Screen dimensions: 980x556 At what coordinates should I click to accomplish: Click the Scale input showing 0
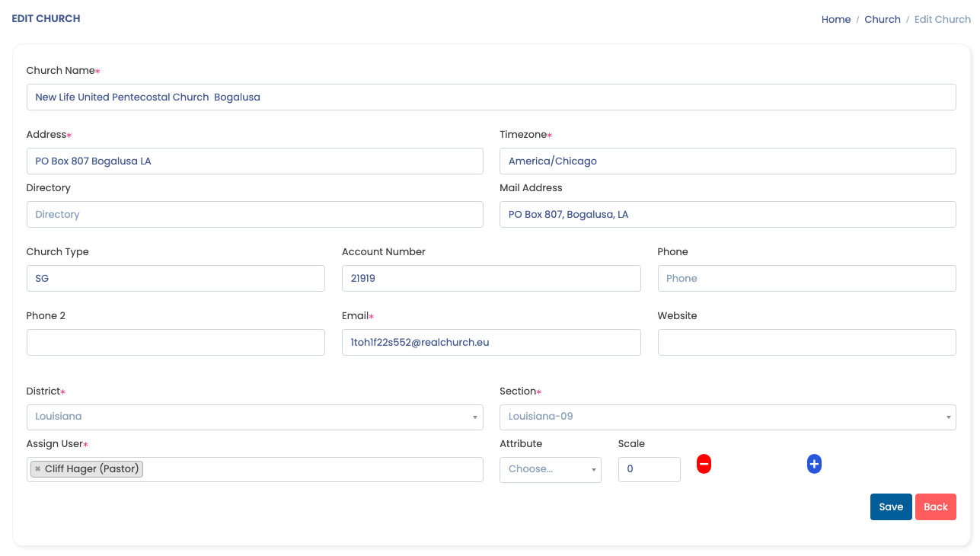point(650,469)
